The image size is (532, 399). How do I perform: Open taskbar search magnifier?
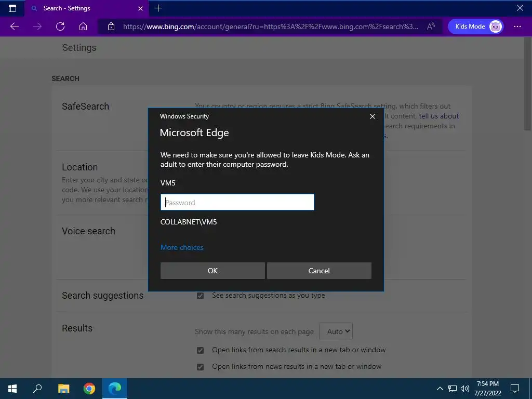(37, 389)
